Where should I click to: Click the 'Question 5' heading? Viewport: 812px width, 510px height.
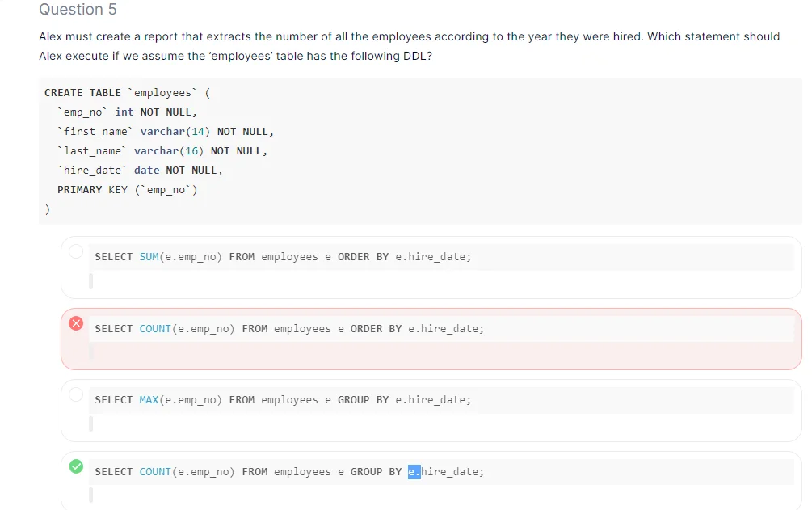click(78, 10)
